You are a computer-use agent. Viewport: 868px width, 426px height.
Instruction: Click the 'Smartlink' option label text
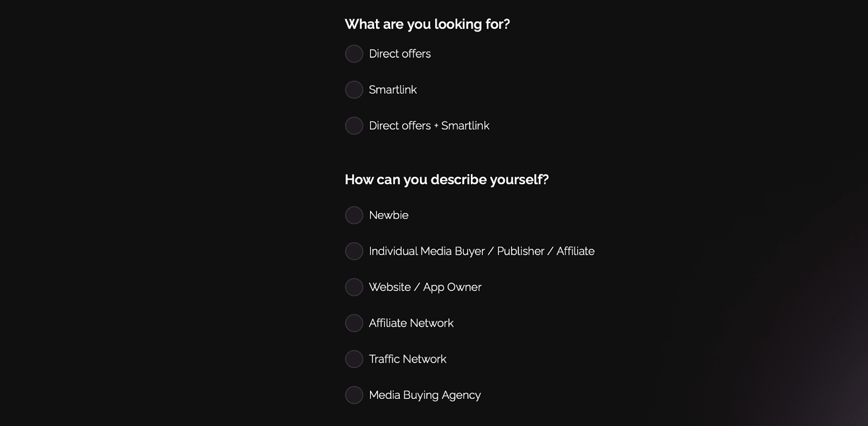pos(393,89)
